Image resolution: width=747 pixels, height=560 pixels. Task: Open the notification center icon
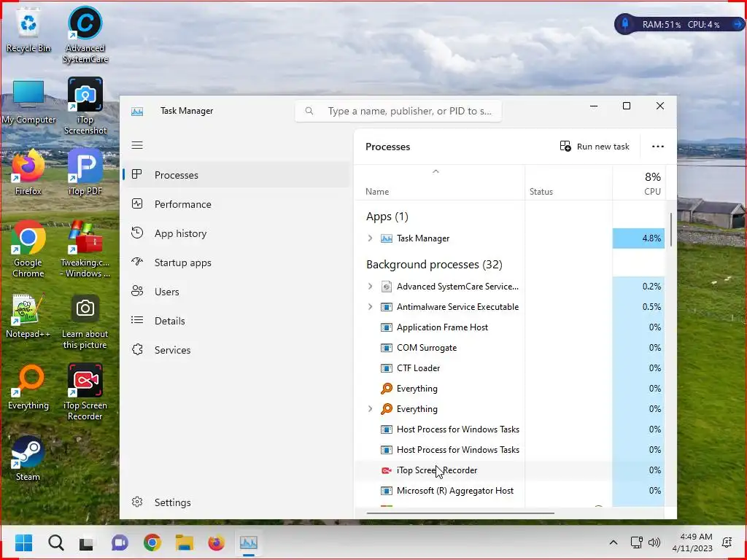[x=727, y=542]
